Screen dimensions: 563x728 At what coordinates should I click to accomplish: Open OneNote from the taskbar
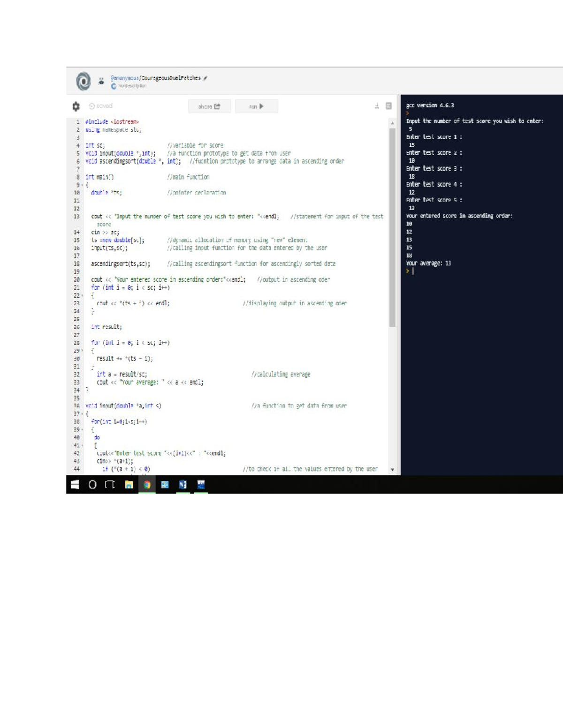[x=183, y=484]
